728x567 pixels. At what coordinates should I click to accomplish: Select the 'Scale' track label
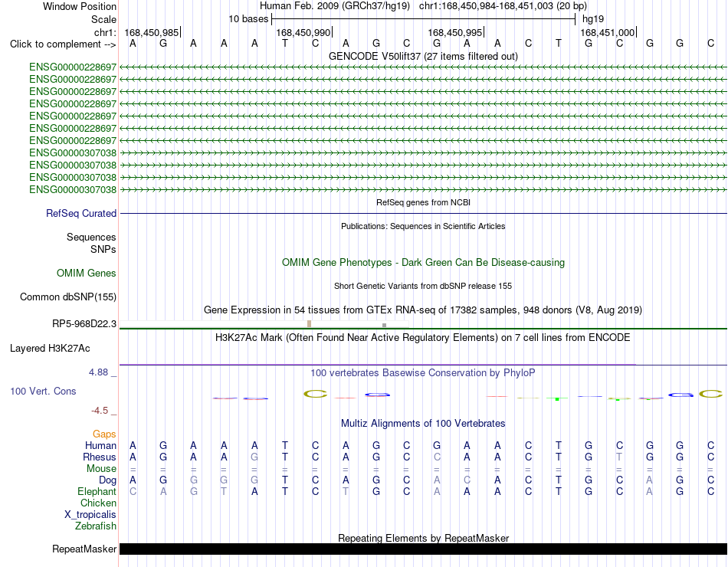[103, 19]
